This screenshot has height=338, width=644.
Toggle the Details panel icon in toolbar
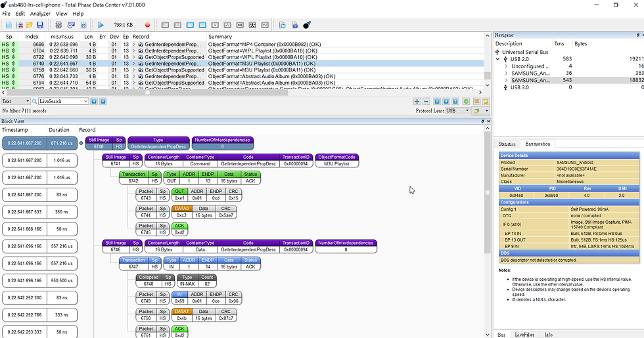[x=177, y=25]
